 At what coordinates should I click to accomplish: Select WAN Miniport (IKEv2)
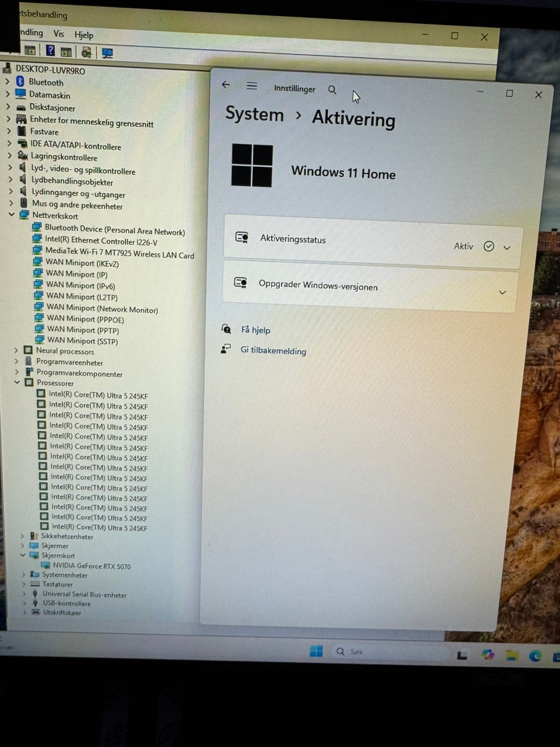[x=82, y=263]
